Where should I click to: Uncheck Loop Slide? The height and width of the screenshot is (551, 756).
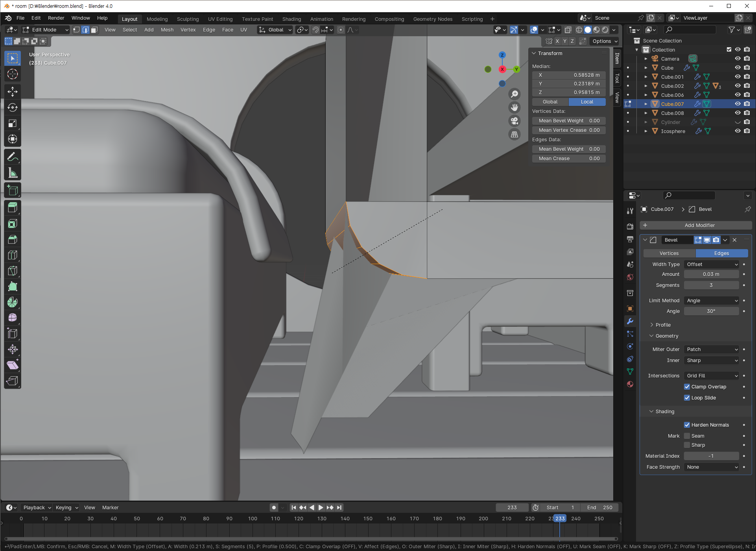(687, 398)
